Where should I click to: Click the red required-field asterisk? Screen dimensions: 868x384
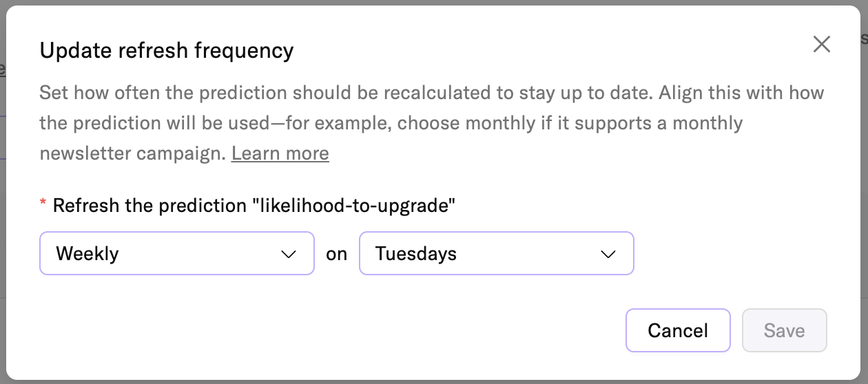(43, 205)
